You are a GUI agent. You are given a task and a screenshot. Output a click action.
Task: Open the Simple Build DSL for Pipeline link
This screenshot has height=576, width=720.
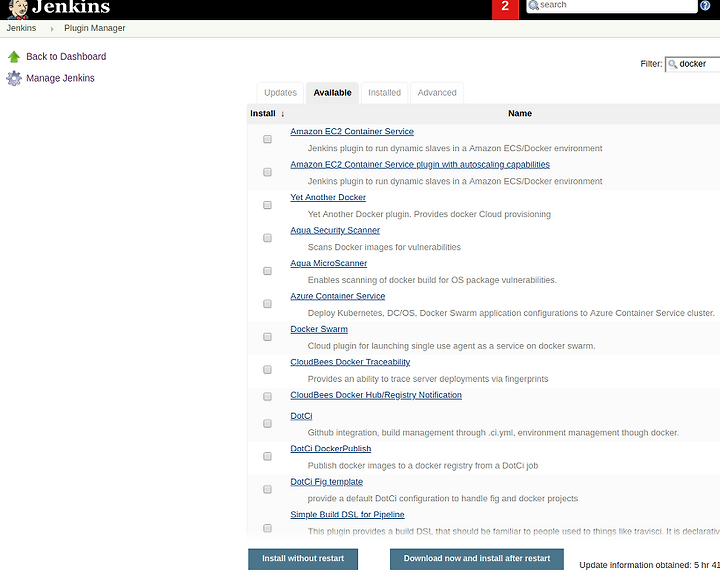[347, 515]
